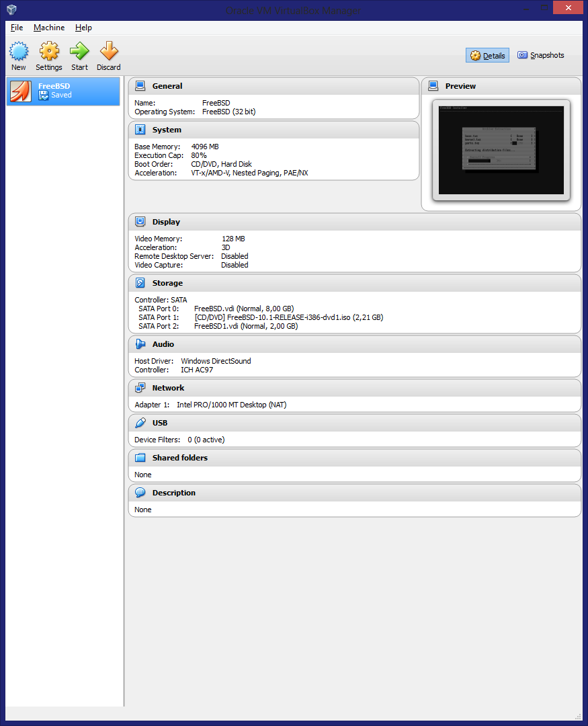Click the Saved state floppy icon

pyautogui.click(x=44, y=95)
